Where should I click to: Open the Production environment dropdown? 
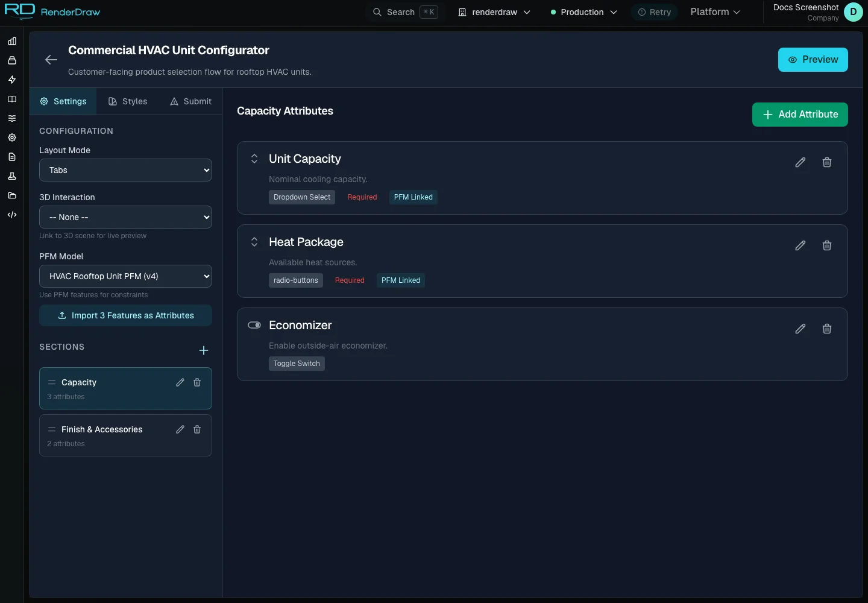click(583, 12)
